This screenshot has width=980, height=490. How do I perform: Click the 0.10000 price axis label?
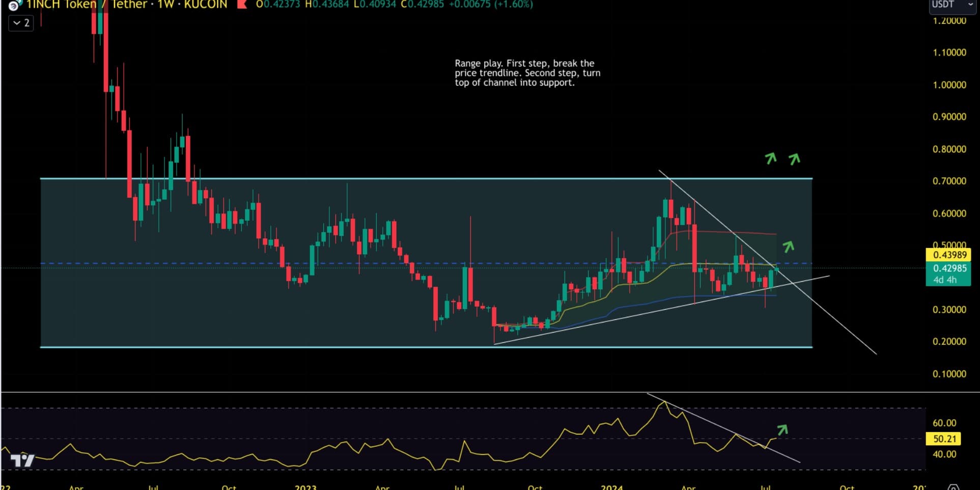(949, 374)
